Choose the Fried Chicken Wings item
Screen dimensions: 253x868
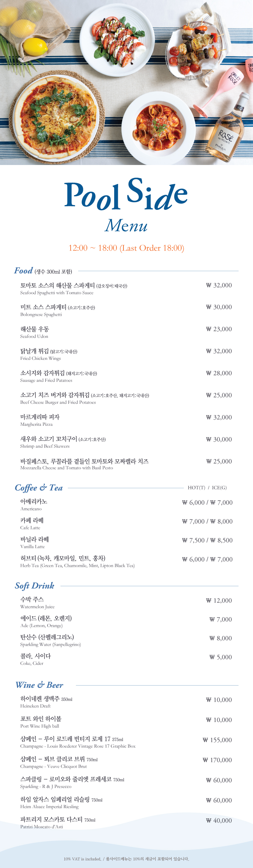pyautogui.click(x=49, y=354)
